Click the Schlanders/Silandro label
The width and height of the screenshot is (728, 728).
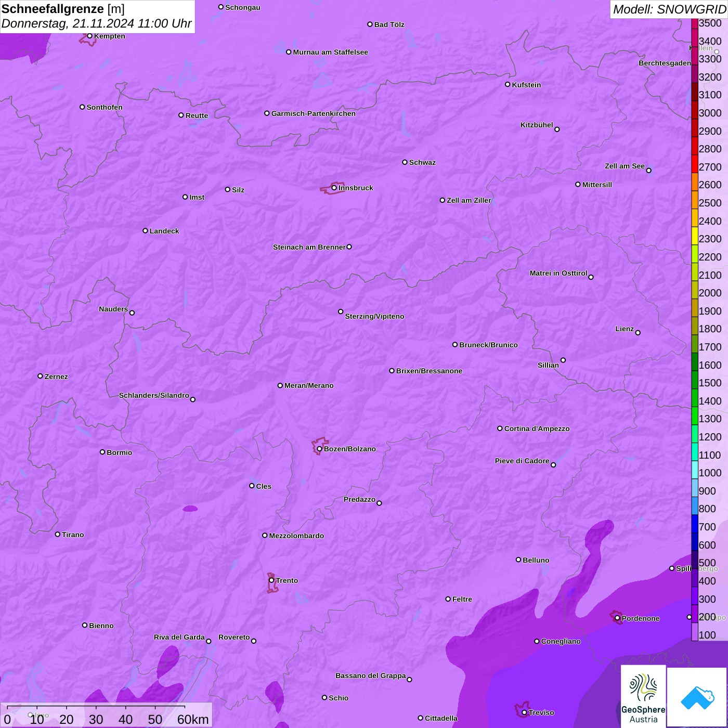(154, 395)
